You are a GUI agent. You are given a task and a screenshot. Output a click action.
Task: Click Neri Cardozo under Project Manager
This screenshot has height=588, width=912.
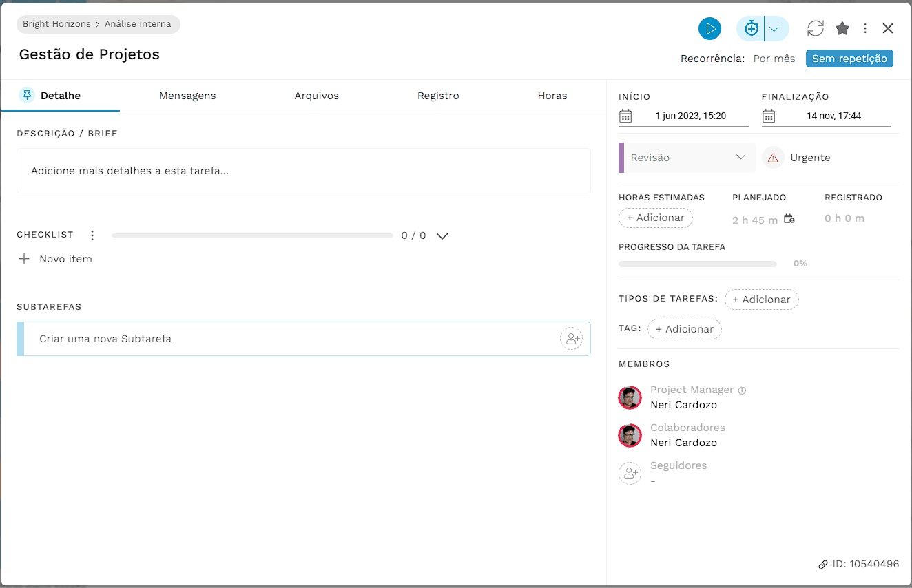tap(683, 405)
